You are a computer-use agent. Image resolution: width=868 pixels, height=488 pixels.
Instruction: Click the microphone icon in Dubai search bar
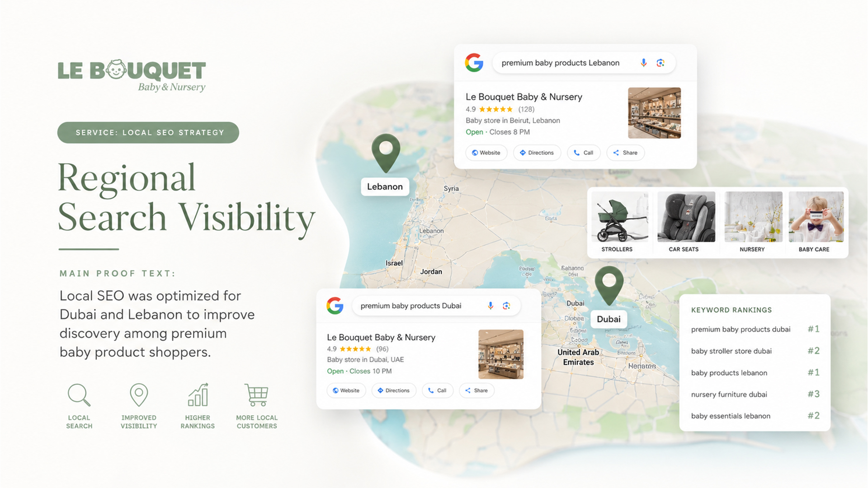491,306
